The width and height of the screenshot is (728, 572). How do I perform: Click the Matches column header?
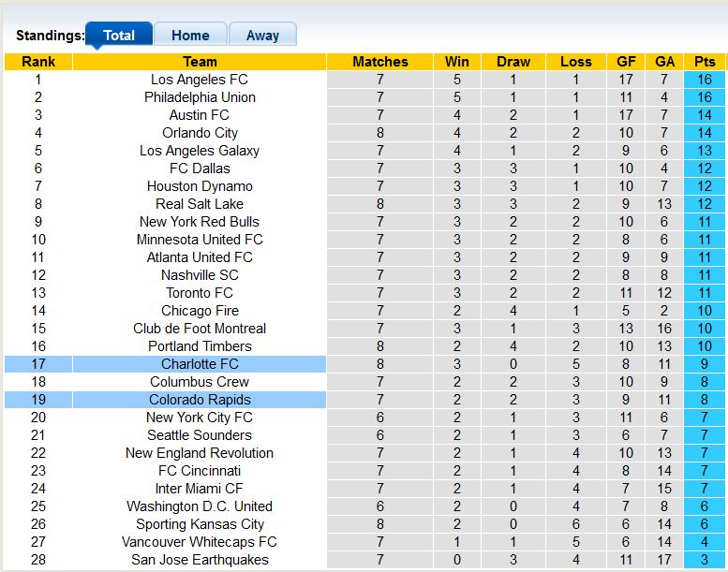click(x=380, y=62)
